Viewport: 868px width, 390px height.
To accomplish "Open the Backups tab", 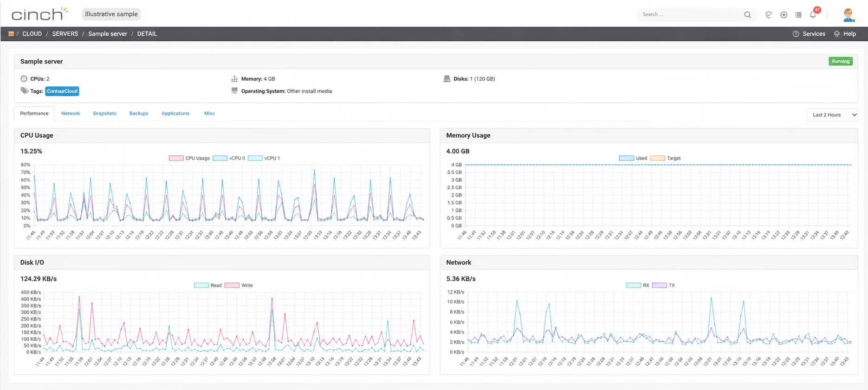I will tap(139, 114).
